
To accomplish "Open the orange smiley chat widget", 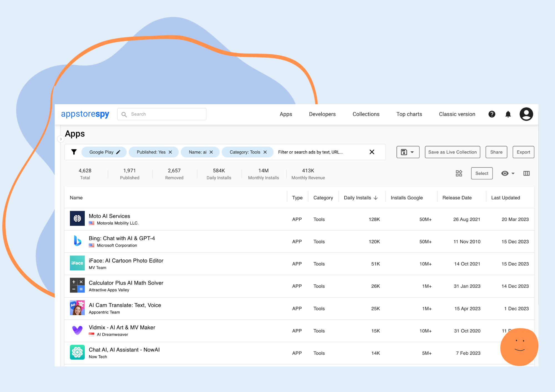I will click(x=519, y=347).
